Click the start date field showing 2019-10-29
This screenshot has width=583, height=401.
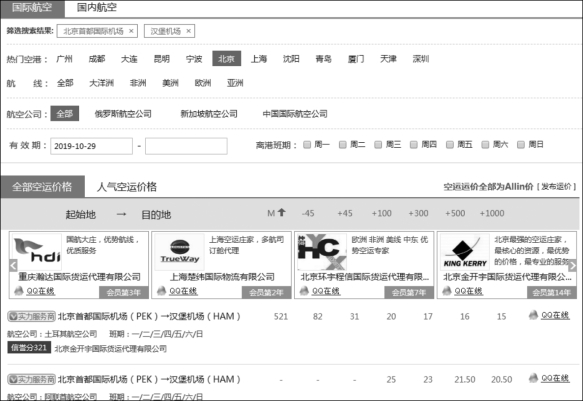pos(91,146)
